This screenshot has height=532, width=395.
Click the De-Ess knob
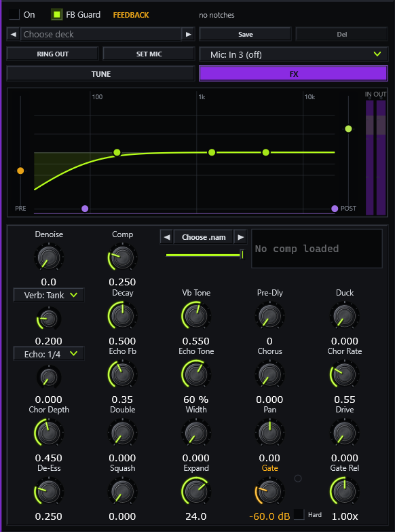[x=49, y=491]
